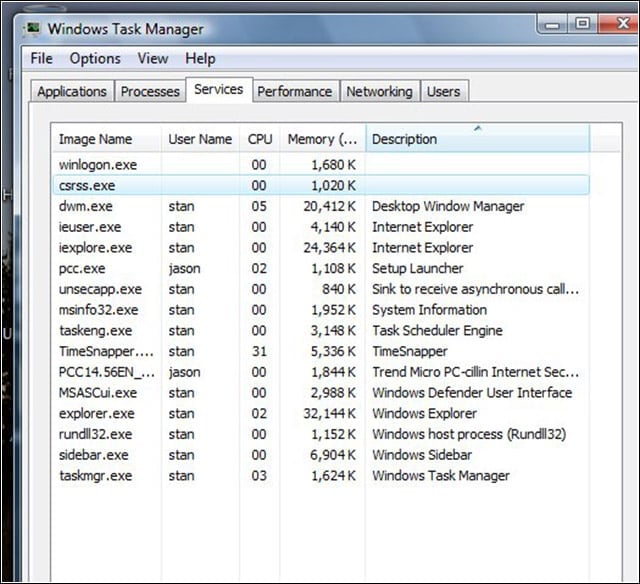This screenshot has height=584, width=640.
Task: Click the 20,412 K memory value
Action: tap(330, 207)
